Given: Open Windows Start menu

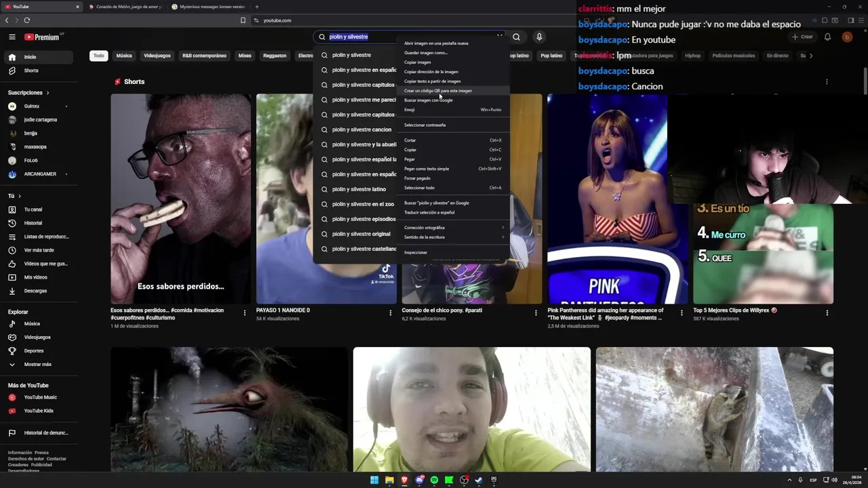Looking at the screenshot, I should pos(374,480).
